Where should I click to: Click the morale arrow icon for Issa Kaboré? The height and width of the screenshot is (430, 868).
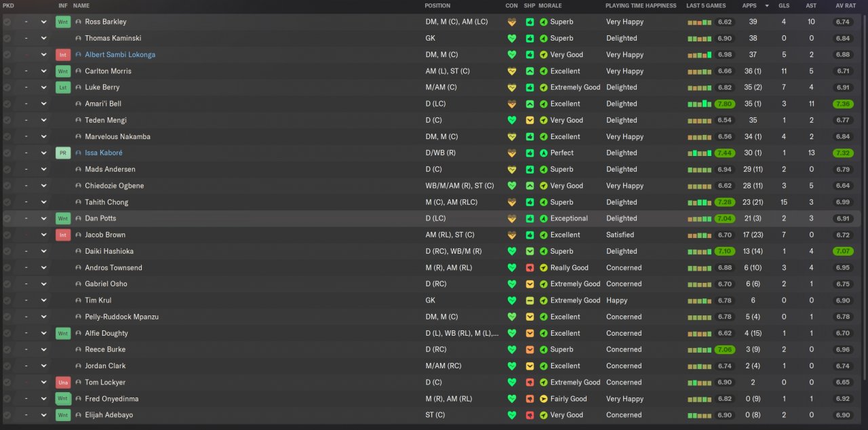[543, 153]
